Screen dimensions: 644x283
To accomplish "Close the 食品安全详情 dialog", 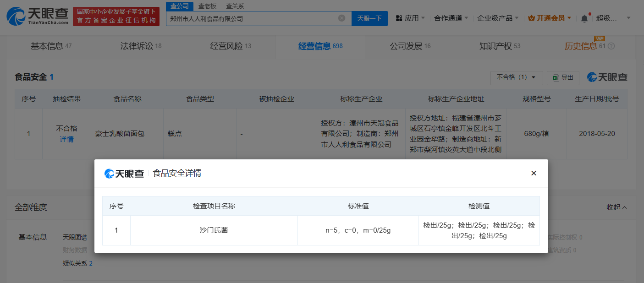I will 534,173.
